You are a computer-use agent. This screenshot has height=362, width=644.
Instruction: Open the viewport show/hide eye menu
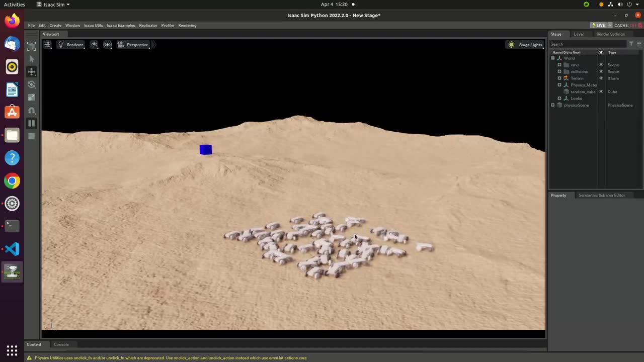tap(94, 45)
